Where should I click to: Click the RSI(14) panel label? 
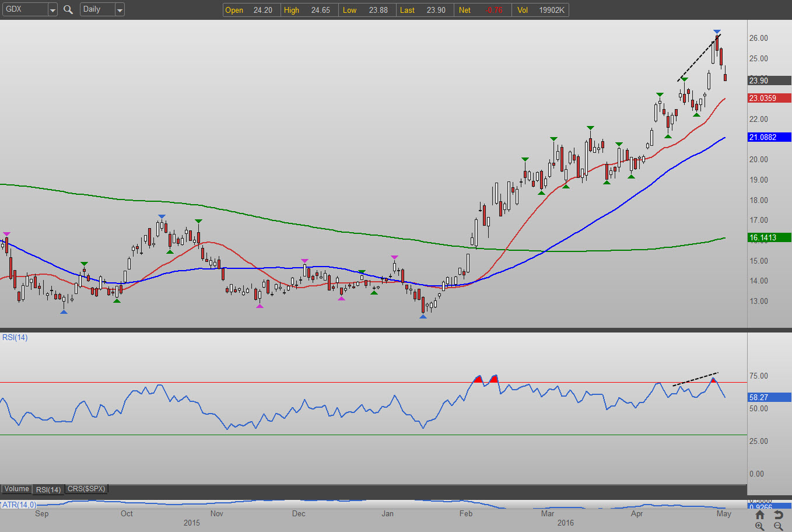click(x=15, y=337)
